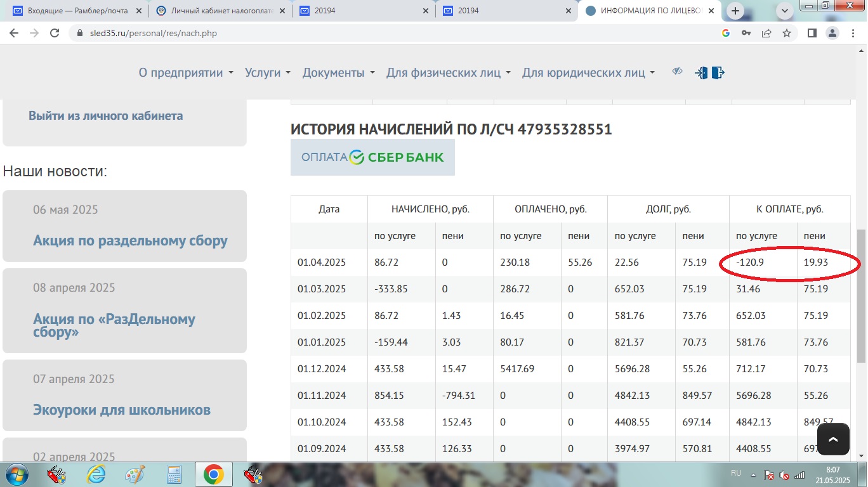
Task: Open the «Акция по раздельному сбору» news
Action: 130,241
